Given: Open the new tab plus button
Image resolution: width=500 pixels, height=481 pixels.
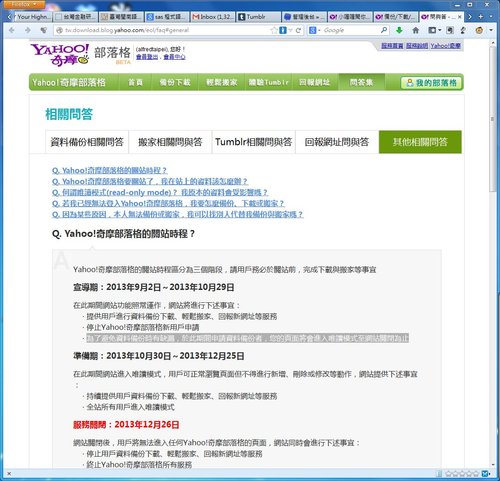Looking at the screenshot, I should click(481, 16).
